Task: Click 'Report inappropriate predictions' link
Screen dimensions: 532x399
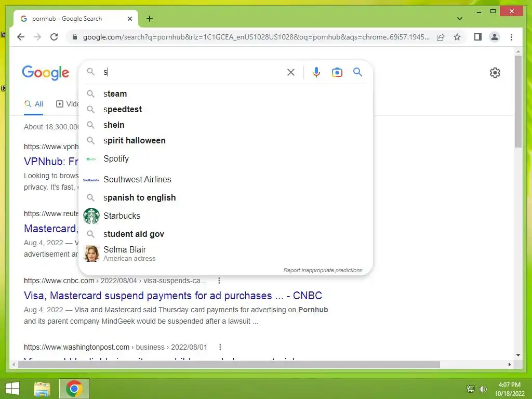Action: (x=323, y=270)
